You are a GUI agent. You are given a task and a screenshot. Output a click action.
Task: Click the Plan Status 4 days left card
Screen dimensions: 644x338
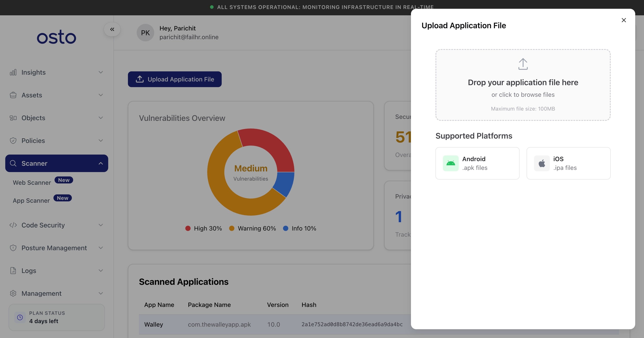tap(57, 317)
